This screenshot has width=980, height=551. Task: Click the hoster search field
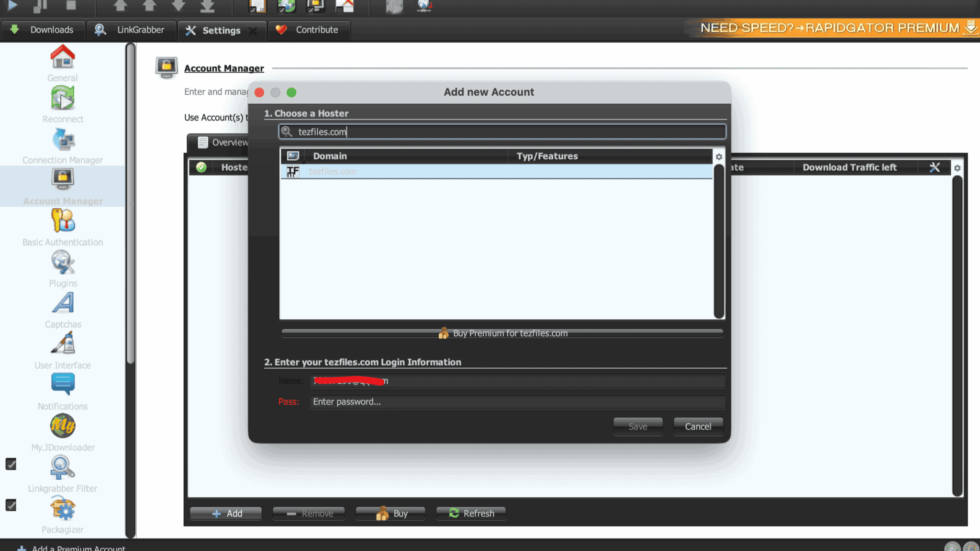(502, 132)
